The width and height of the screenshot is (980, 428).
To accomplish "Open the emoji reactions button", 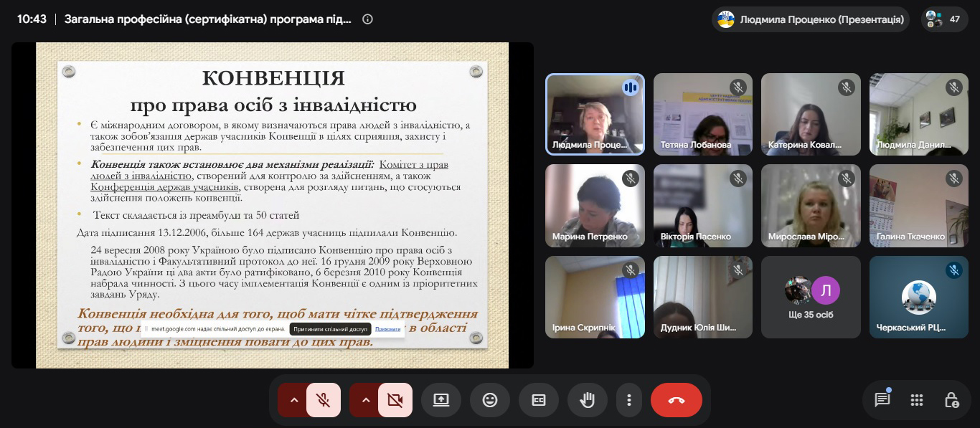I will click(x=490, y=400).
